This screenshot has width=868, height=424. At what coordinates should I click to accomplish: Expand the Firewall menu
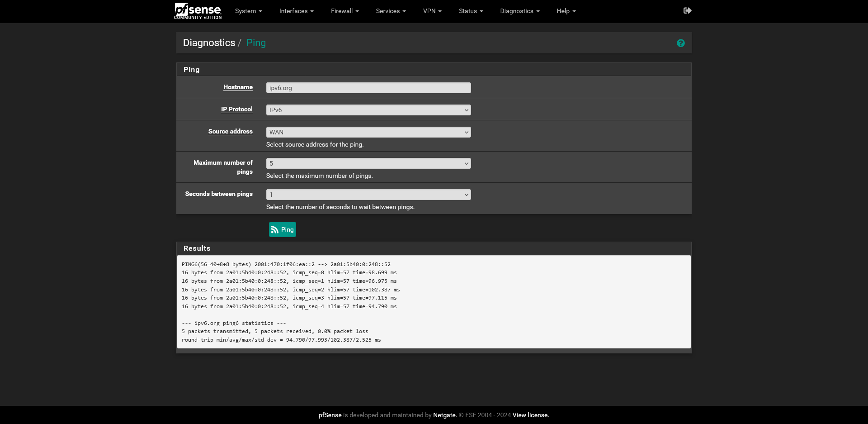click(x=344, y=11)
